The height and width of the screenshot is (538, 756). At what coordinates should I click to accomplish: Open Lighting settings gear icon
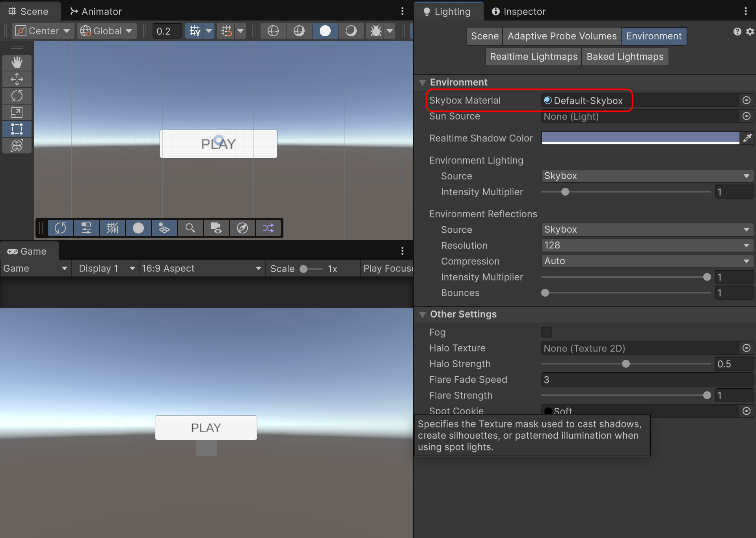pyautogui.click(x=750, y=32)
